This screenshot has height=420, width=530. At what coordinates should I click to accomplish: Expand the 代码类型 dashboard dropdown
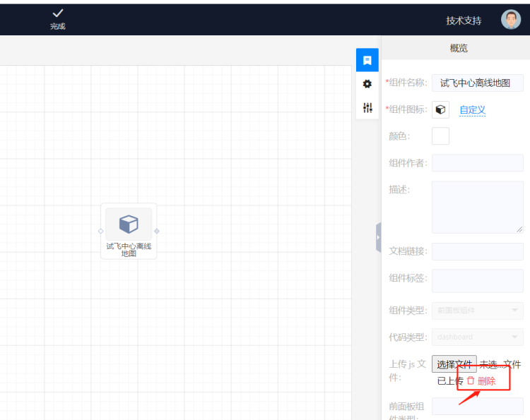[477, 337]
